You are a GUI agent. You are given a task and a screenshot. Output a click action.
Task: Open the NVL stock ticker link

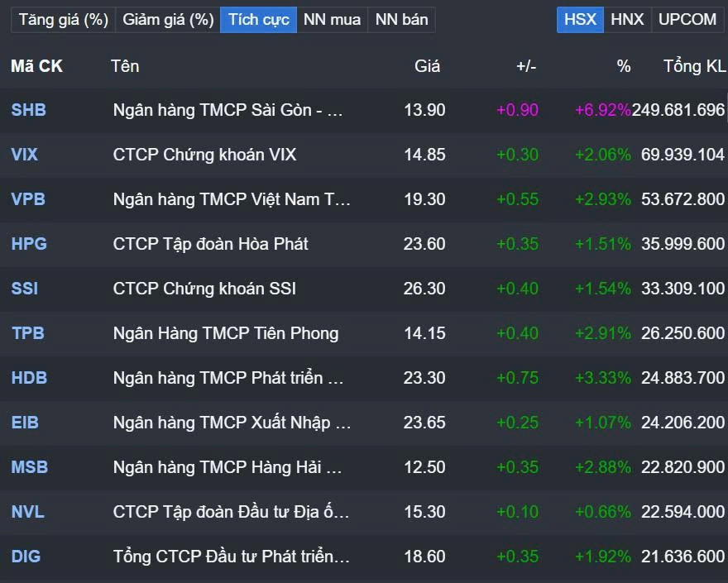pyautogui.click(x=28, y=512)
